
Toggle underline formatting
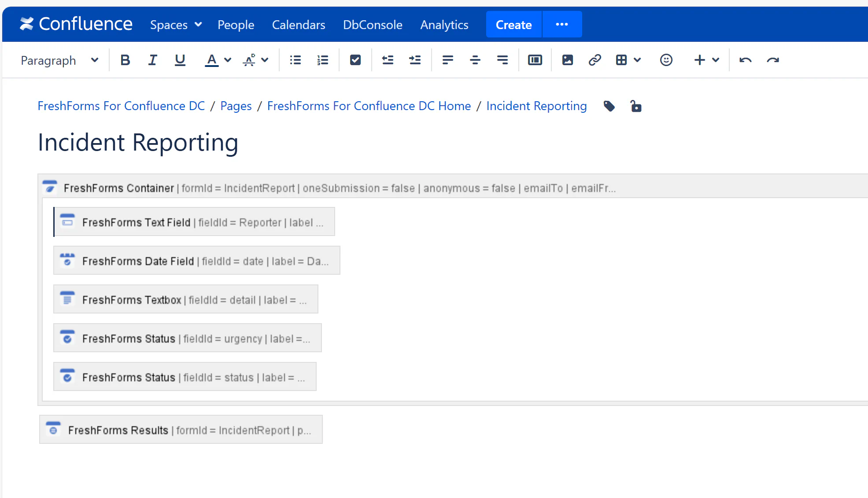pos(180,60)
